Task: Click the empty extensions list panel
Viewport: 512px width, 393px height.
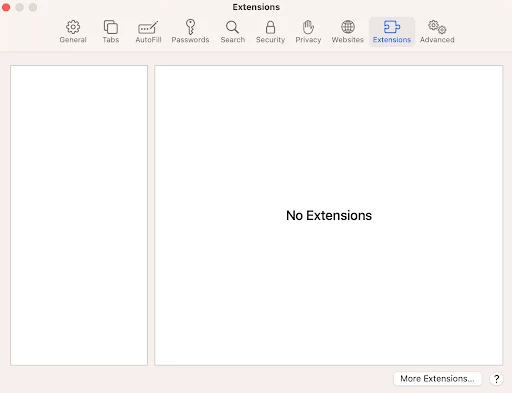Action: 79,215
